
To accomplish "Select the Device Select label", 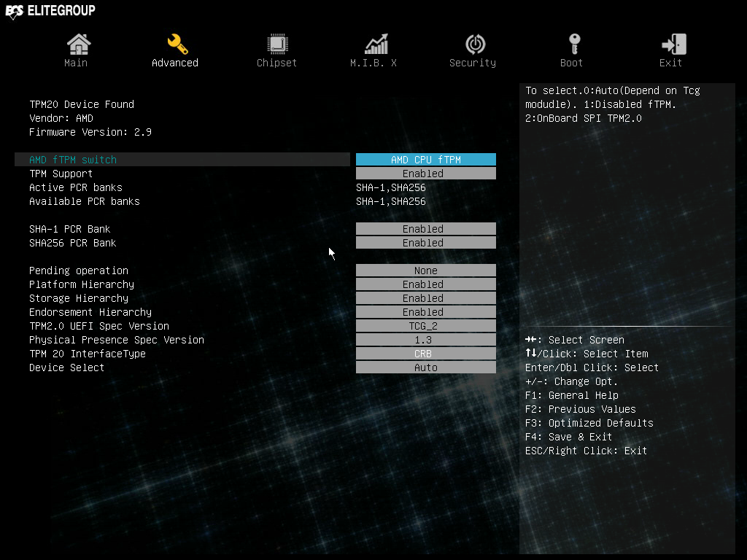I will 66,367.
